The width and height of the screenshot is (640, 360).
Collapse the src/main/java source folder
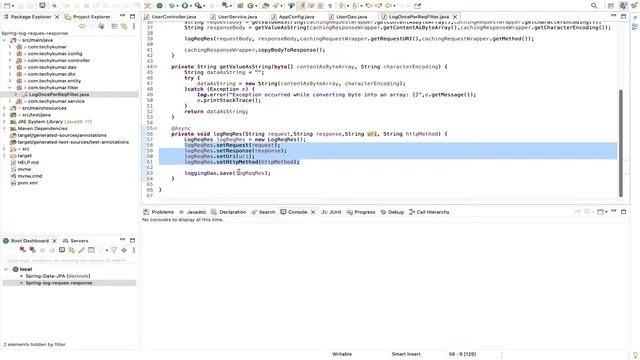[x=4, y=40]
